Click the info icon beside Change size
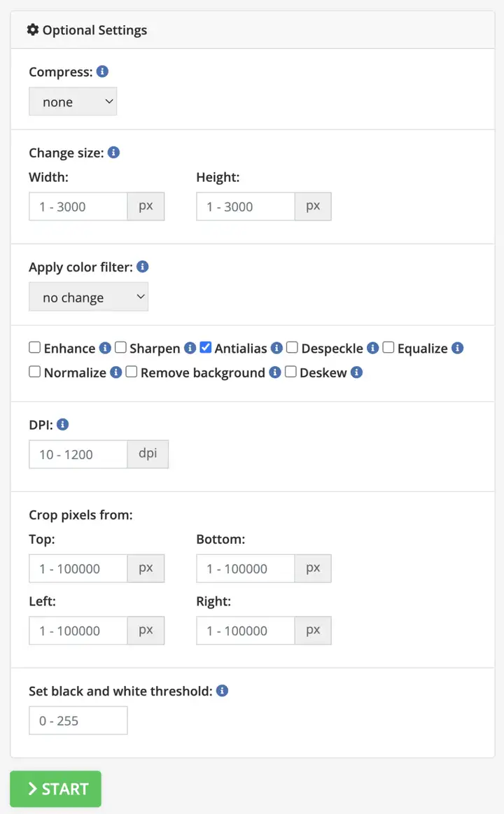The width and height of the screenshot is (504, 814). [113, 152]
